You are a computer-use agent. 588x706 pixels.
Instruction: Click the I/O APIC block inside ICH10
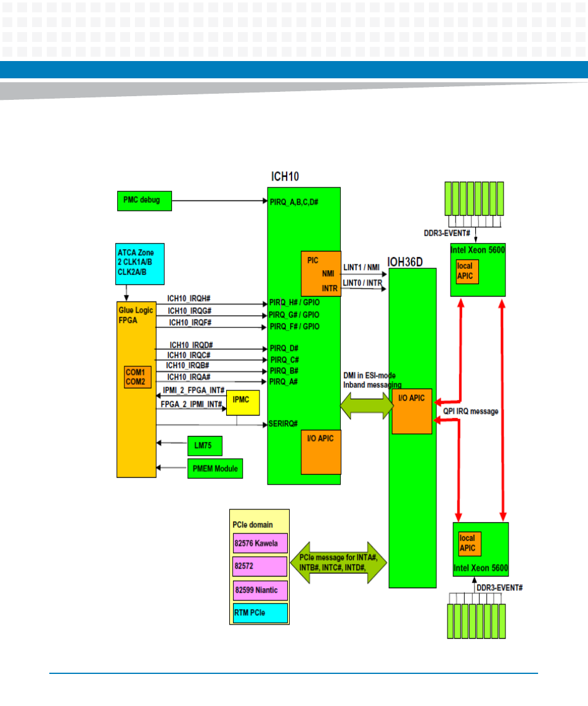click(x=321, y=452)
